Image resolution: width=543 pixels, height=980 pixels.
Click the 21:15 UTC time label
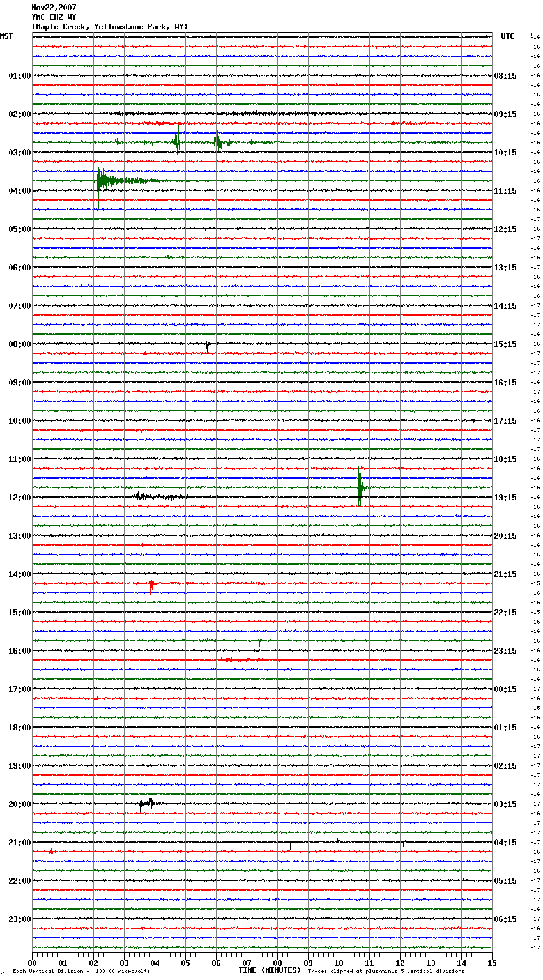[x=505, y=574]
